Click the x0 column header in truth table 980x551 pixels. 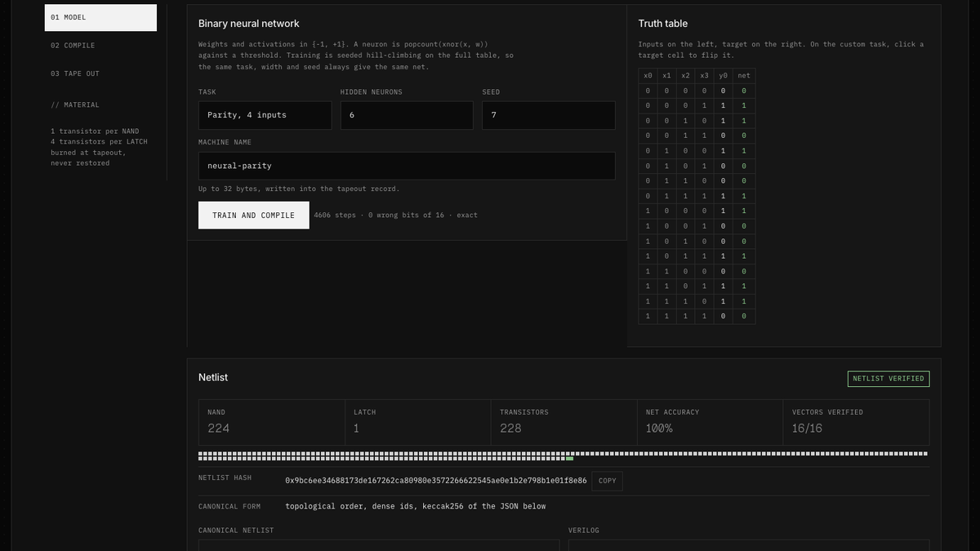tap(648, 76)
